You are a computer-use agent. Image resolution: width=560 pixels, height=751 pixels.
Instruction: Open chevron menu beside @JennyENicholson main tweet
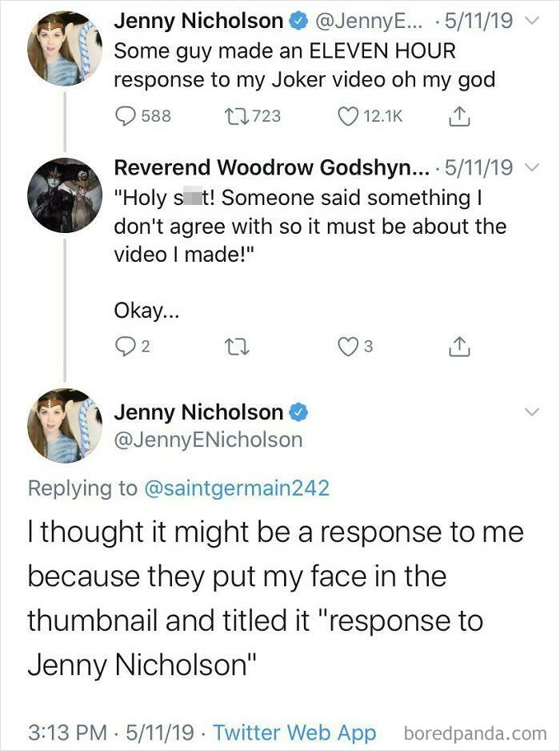point(532,412)
